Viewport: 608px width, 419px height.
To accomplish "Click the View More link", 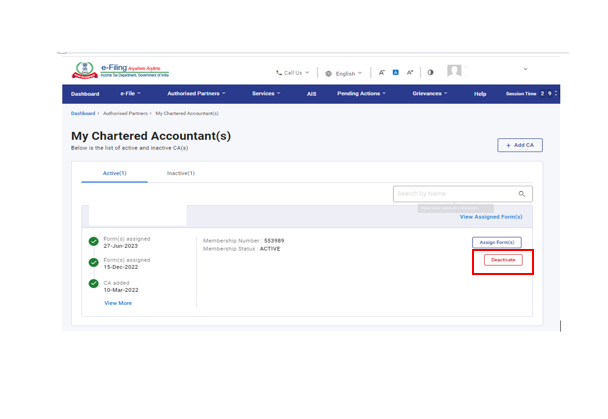I will [118, 303].
